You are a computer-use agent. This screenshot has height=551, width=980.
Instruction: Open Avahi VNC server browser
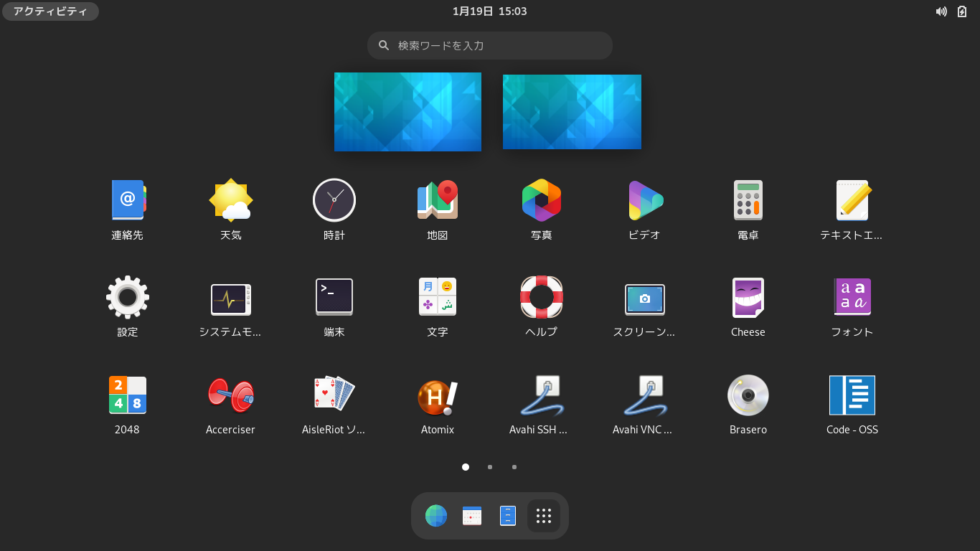645,395
